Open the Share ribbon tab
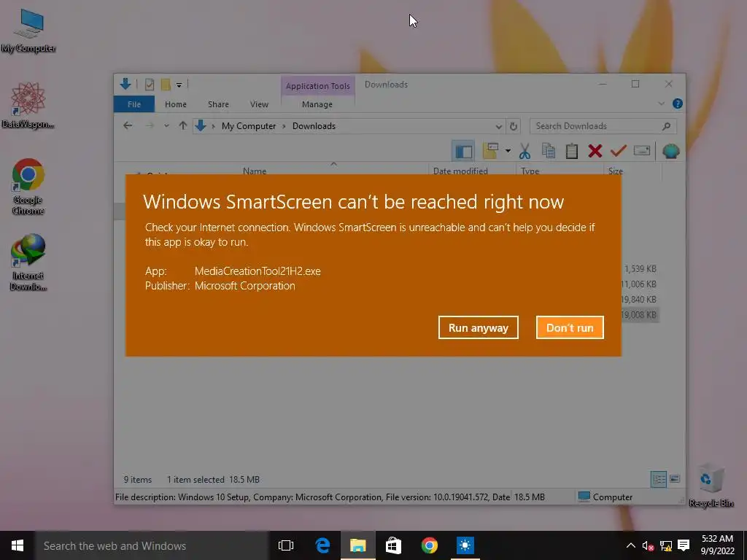The height and width of the screenshot is (560, 747). coord(218,104)
